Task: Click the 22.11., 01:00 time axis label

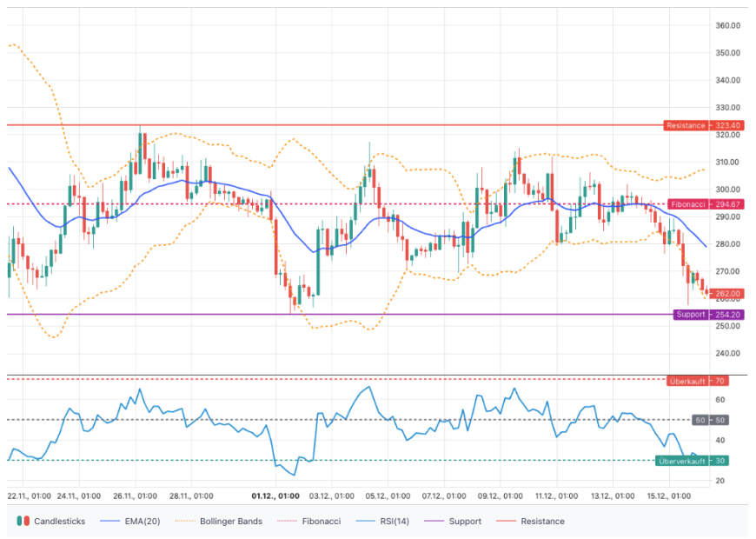Action: 29,496
